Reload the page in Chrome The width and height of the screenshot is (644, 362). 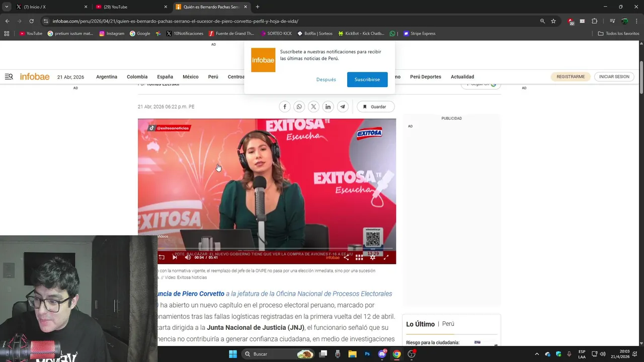(x=31, y=21)
